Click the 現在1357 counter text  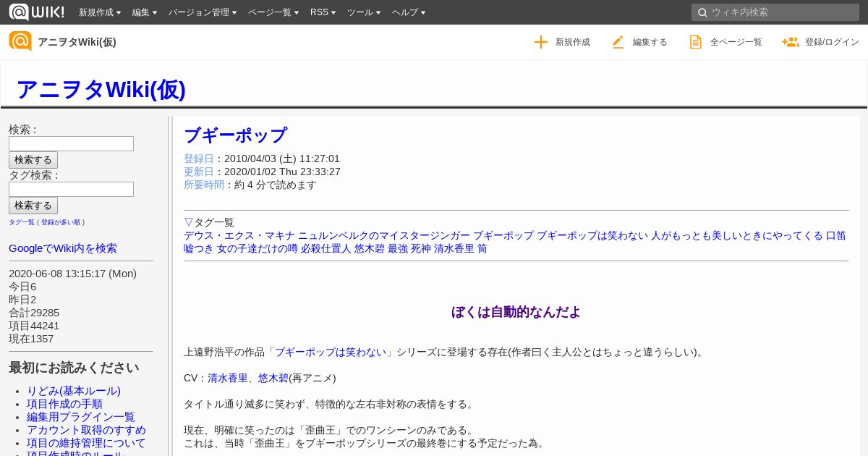point(31,339)
